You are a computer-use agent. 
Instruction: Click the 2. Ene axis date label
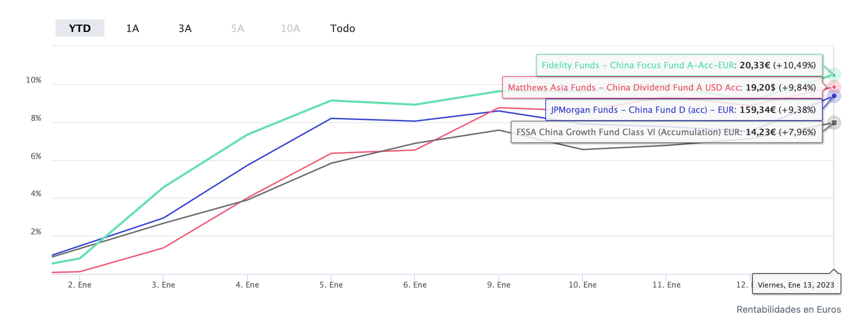coord(80,285)
